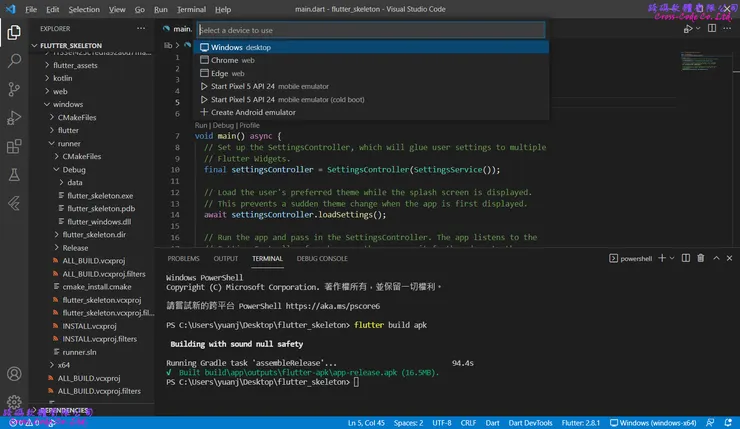
Task: Click the UTF-8 encoding status entry
Action: [442, 423]
